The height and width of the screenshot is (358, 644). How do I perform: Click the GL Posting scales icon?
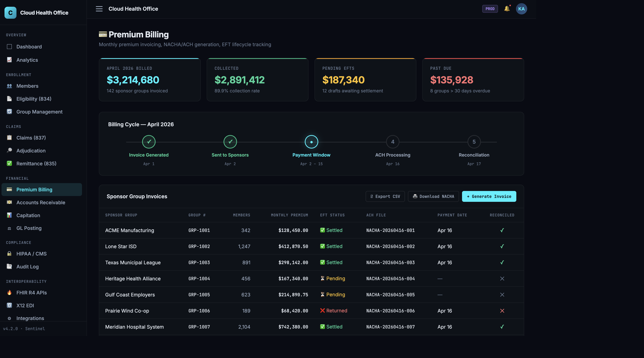[9, 228]
